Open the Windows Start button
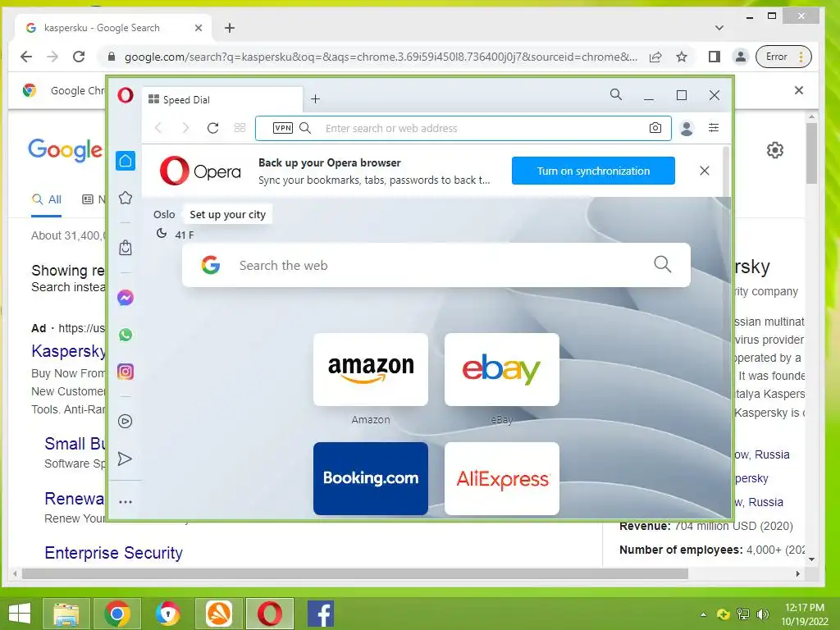The height and width of the screenshot is (630, 840). pos(20,614)
